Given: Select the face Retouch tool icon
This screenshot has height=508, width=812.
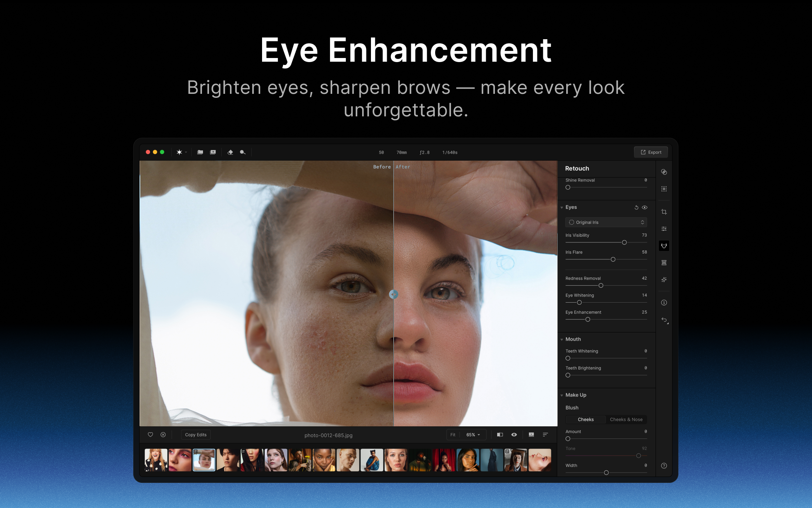Looking at the screenshot, I should [x=664, y=246].
